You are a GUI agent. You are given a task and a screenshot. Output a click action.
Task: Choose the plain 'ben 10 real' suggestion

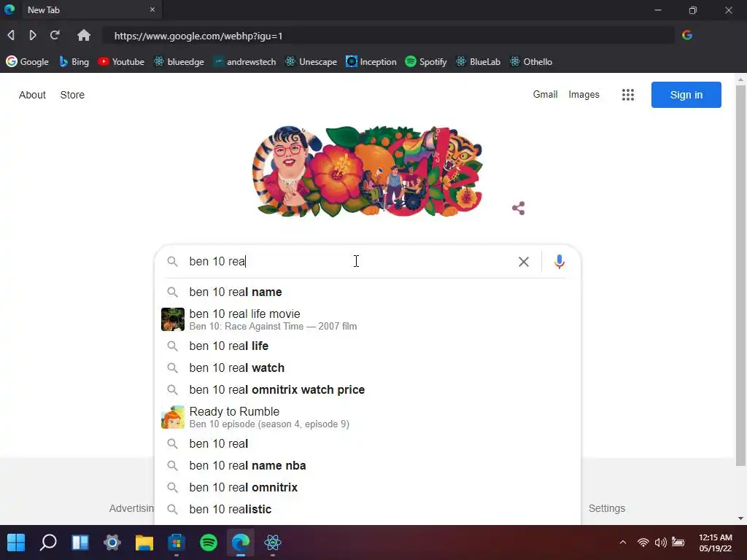pos(368,443)
